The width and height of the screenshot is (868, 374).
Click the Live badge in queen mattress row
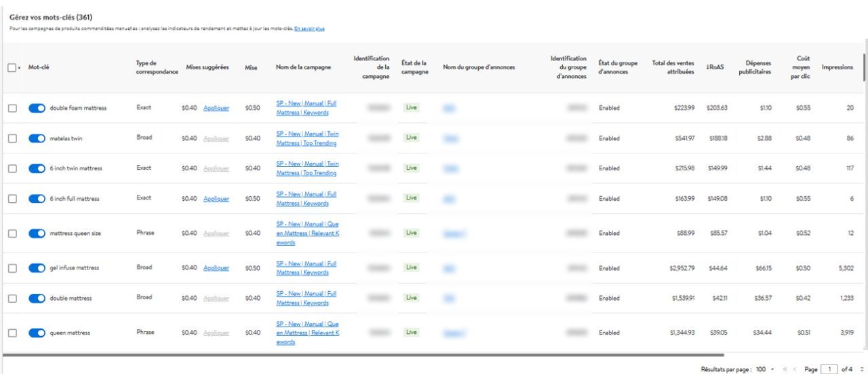410,333
